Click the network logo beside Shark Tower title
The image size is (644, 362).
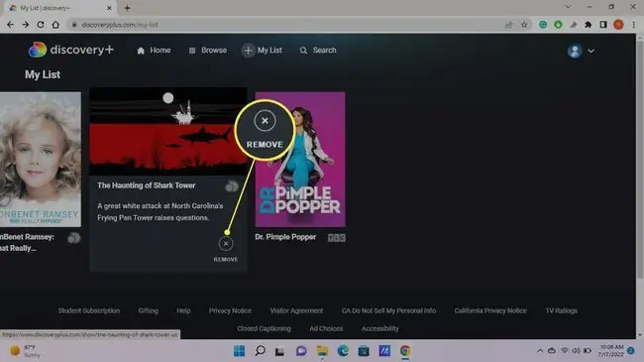(232, 186)
